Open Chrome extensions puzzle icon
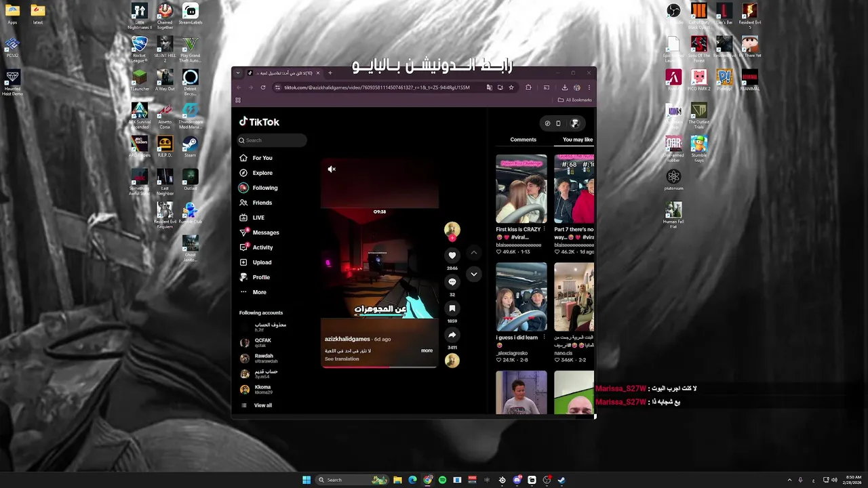Viewport: 868px width, 488px height. [528, 87]
